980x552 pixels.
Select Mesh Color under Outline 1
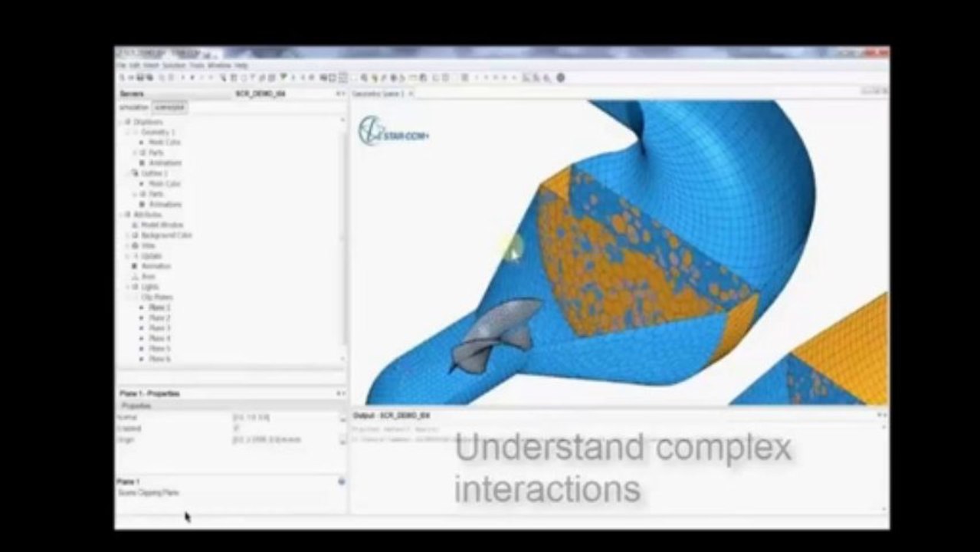click(165, 184)
